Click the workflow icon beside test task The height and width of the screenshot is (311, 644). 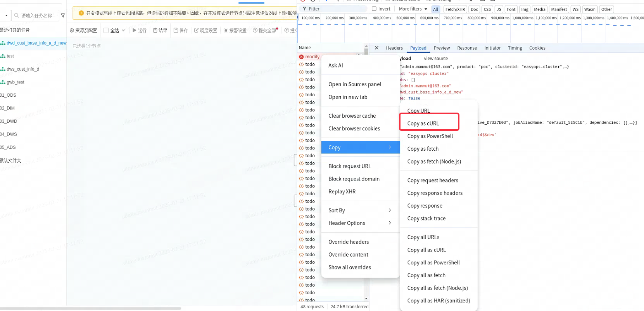[x=3, y=56]
